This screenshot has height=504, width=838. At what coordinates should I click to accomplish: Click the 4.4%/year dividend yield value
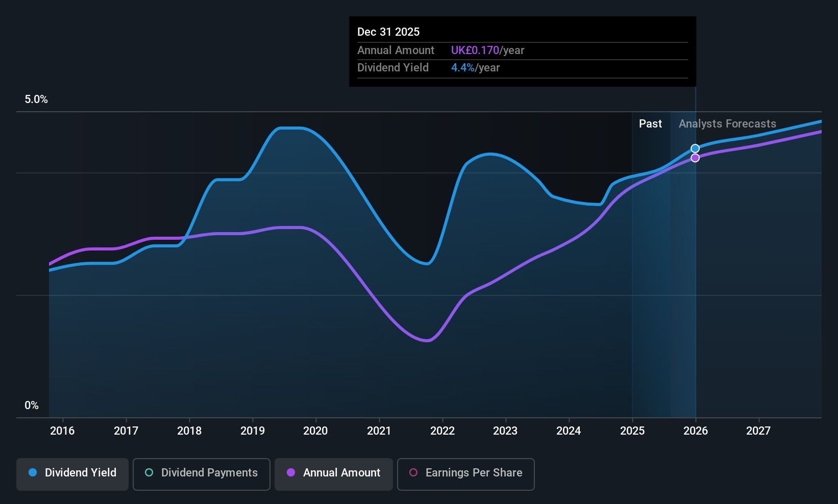pyautogui.click(x=475, y=67)
